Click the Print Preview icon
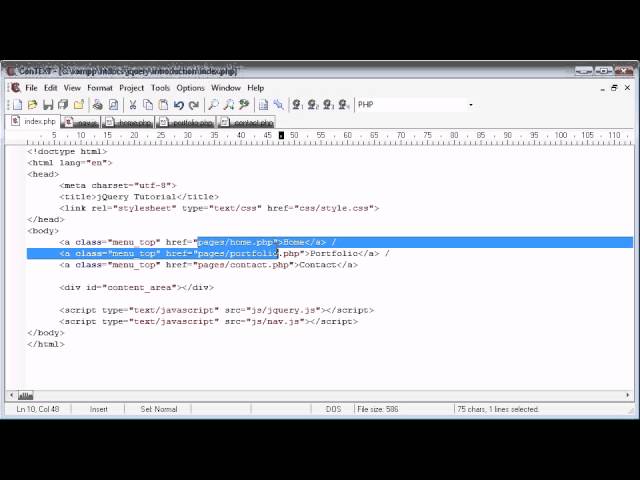The image size is (640, 480). tap(113, 105)
